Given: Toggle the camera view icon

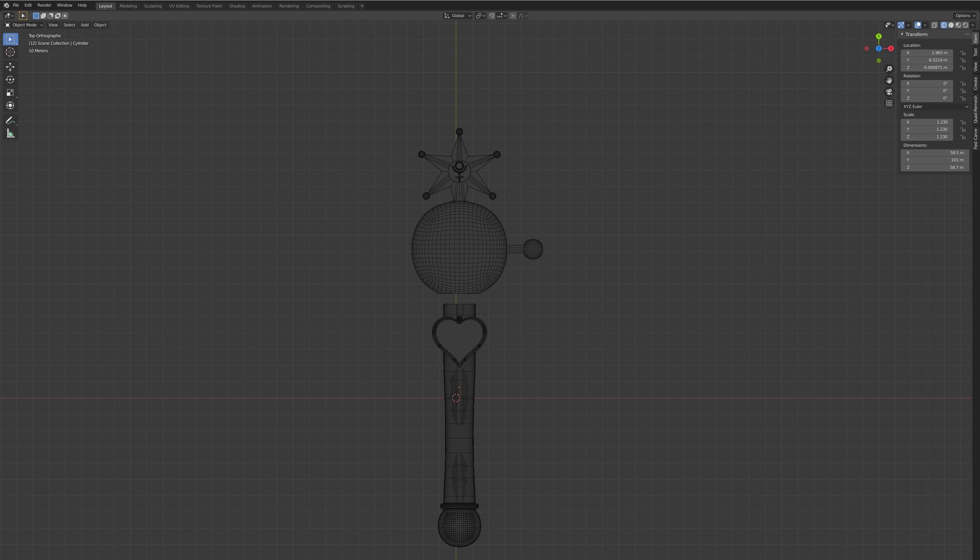Looking at the screenshot, I should click(x=889, y=92).
